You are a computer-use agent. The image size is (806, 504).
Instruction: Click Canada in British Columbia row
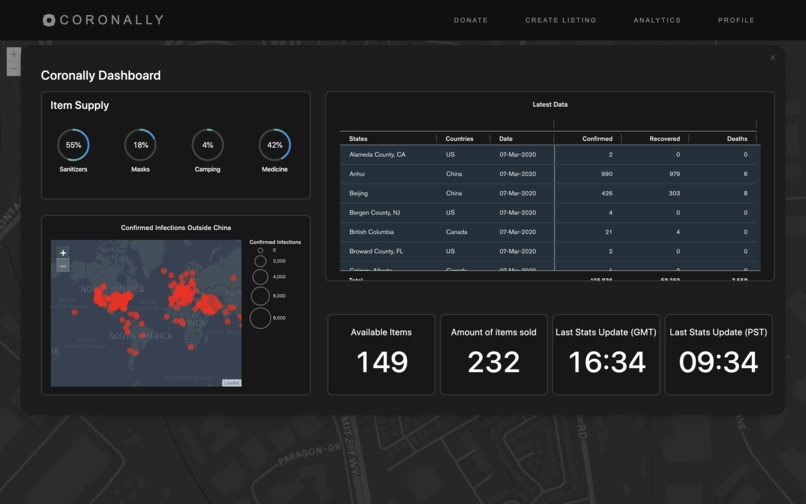(x=456, y=232)
